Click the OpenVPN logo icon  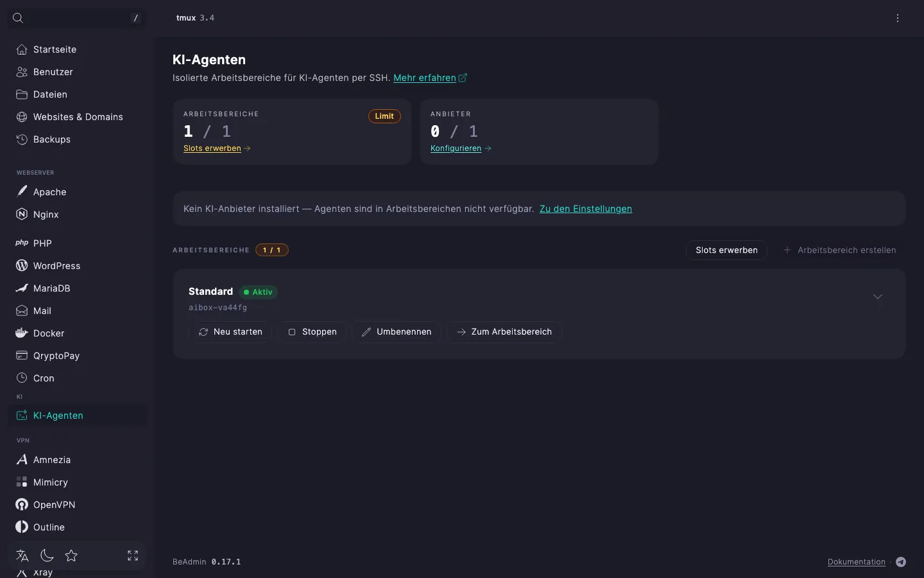tap(22, 504)
